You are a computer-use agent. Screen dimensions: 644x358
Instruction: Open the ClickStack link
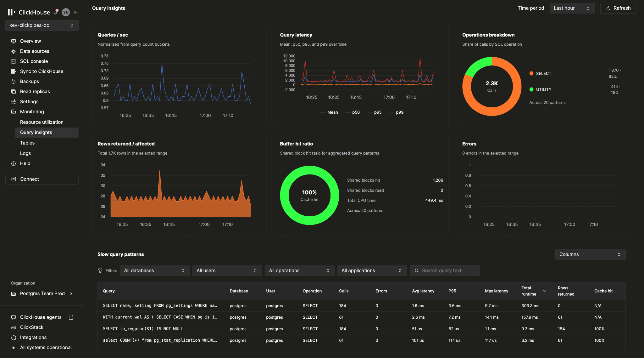point(32,327)
